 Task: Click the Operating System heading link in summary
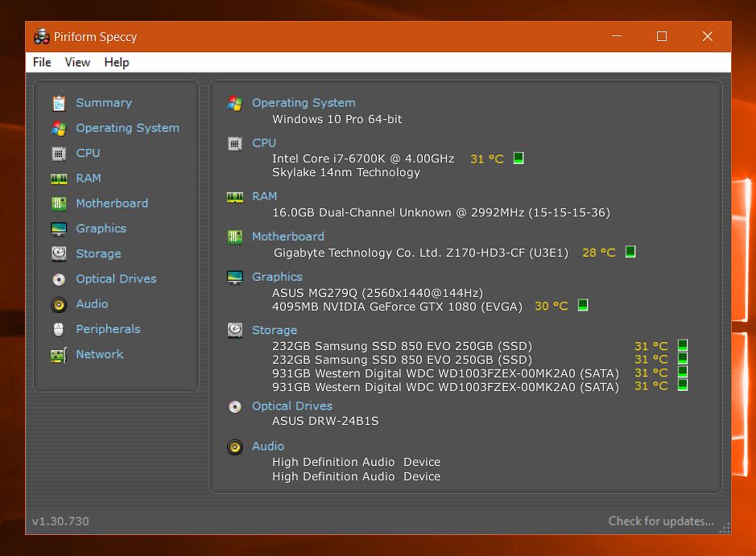(304, 103)
